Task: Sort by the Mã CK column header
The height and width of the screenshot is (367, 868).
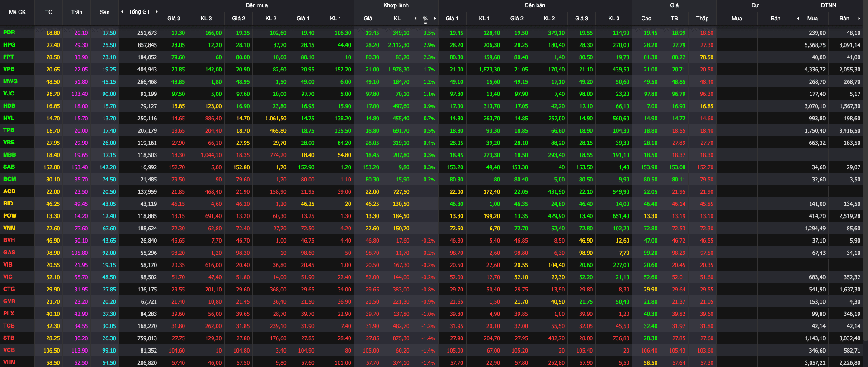Action: point(17,12)
